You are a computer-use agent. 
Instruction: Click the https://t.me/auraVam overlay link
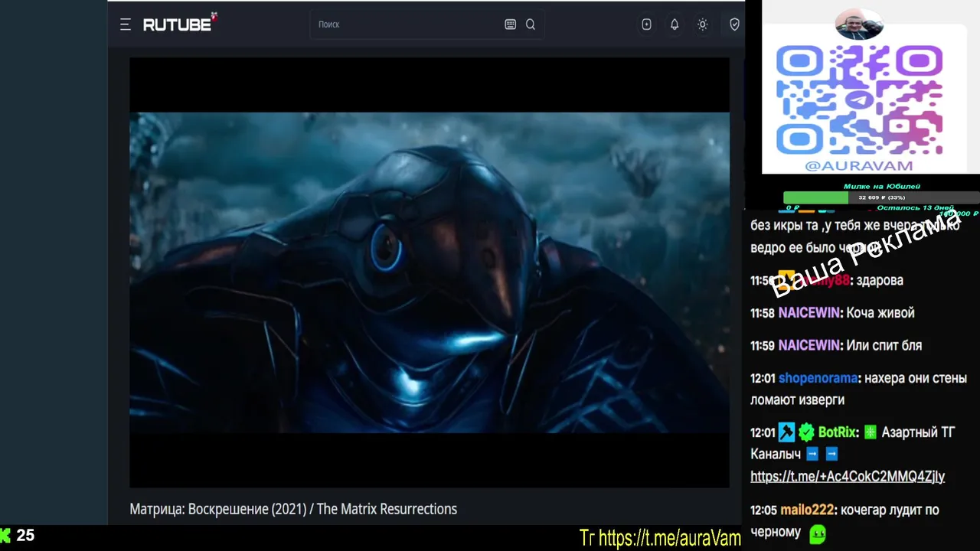click(669, 538)
